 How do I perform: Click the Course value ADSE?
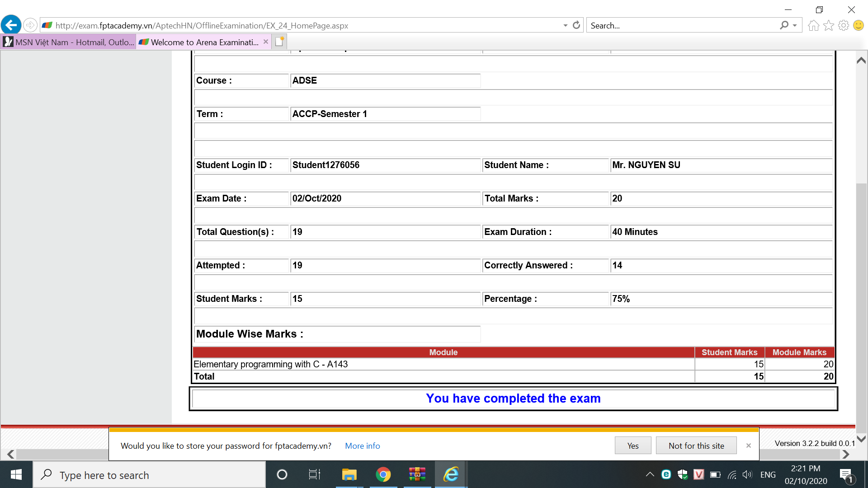[305, 80]
